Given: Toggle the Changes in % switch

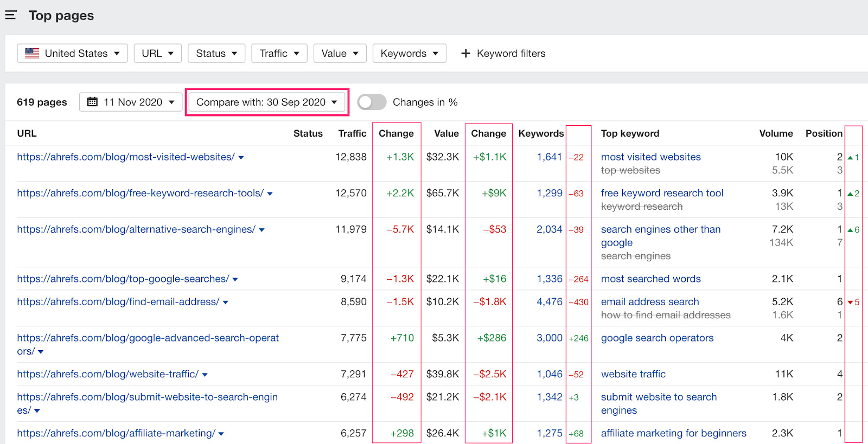Looking at the screenshot, I should 372,102.
